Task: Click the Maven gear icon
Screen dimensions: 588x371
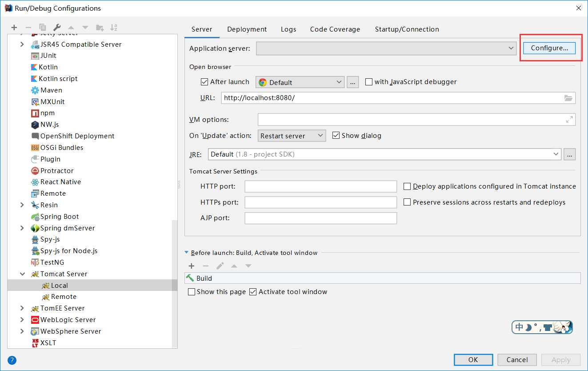Action: point(35,90)
